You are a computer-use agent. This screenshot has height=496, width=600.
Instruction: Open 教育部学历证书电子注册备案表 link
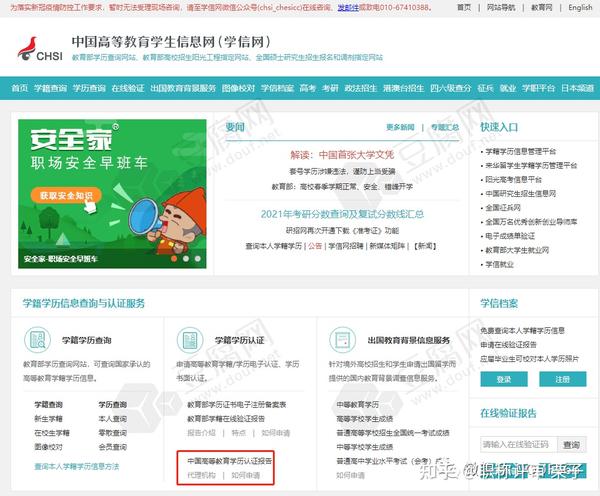pos(236,405)
